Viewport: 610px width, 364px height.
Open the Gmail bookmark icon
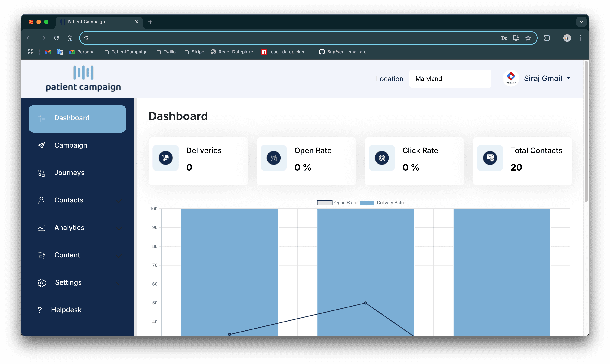point(48,52)
